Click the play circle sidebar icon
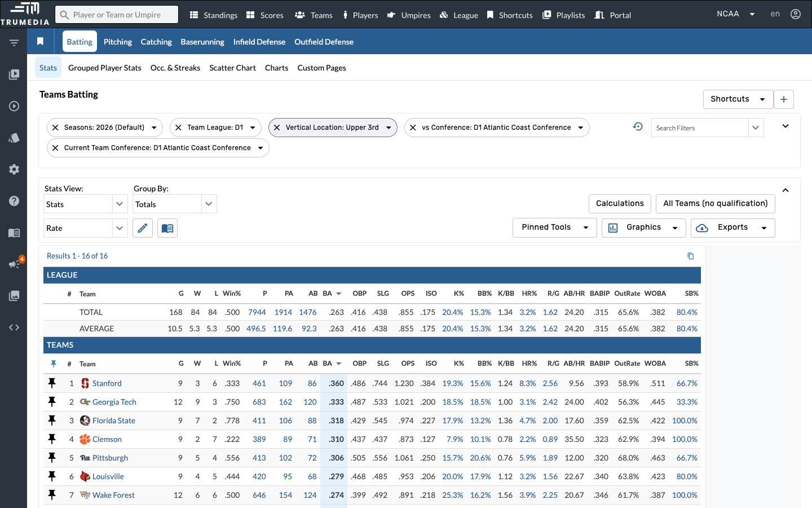The height and width of the screenshot is (508, 812). tap(14, 106)
